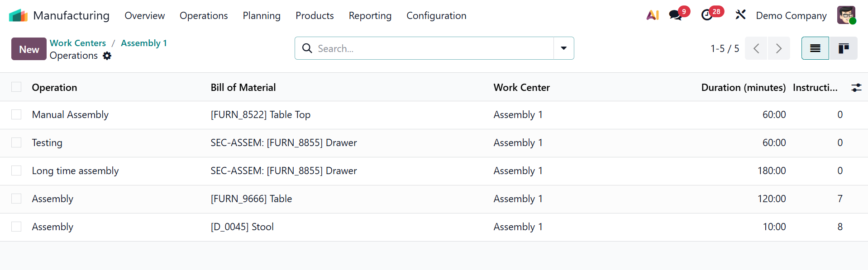The width and height of the screenshot is (868, 270).
Task: Open optional columns adjust settings
Action: click(856, 88)
